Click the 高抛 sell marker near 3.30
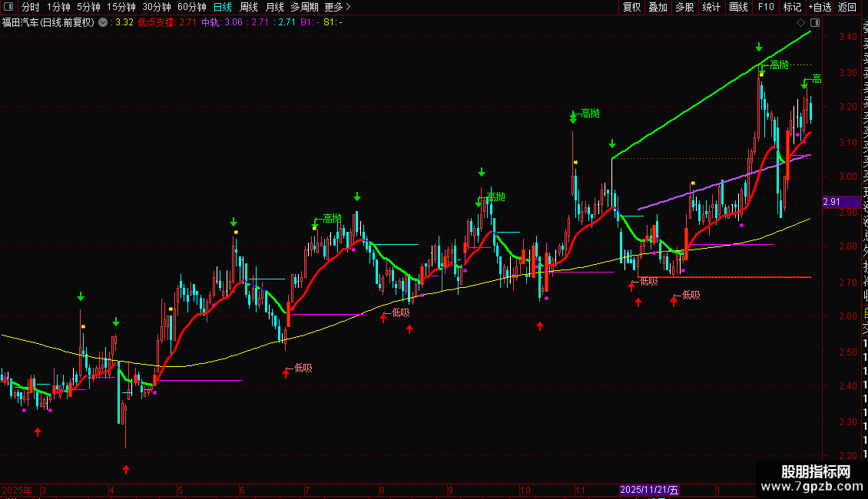Screen dimensions: 868x499 (x=778, y=65)
